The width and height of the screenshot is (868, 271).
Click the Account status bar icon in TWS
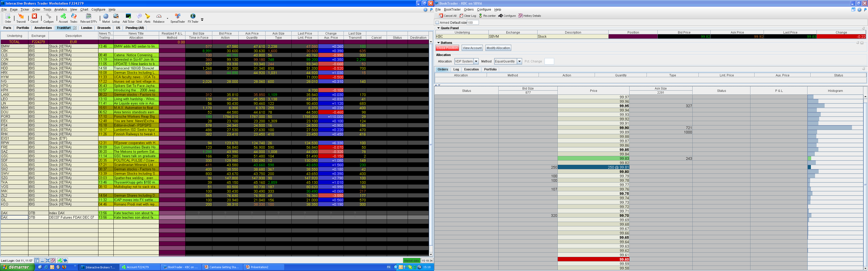(x=60, y=260)
